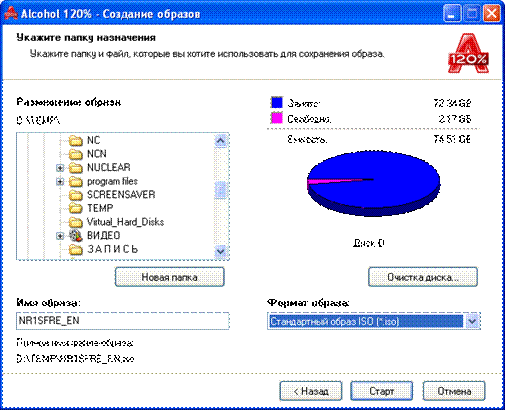Click the Virtual_Hard_Disks folder icon

point(76,222)
